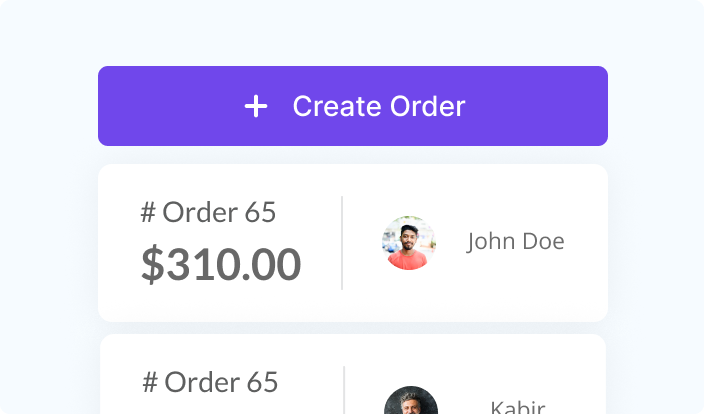Select the John Doe customer name
Viewport: 704px width, 414px height.
coord(515,242)
